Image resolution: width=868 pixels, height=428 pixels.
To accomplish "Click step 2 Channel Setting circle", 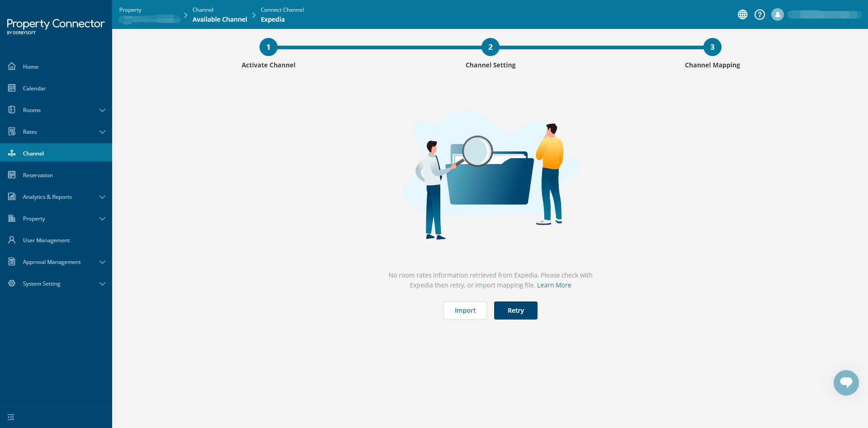I will [x=491, y=47].
